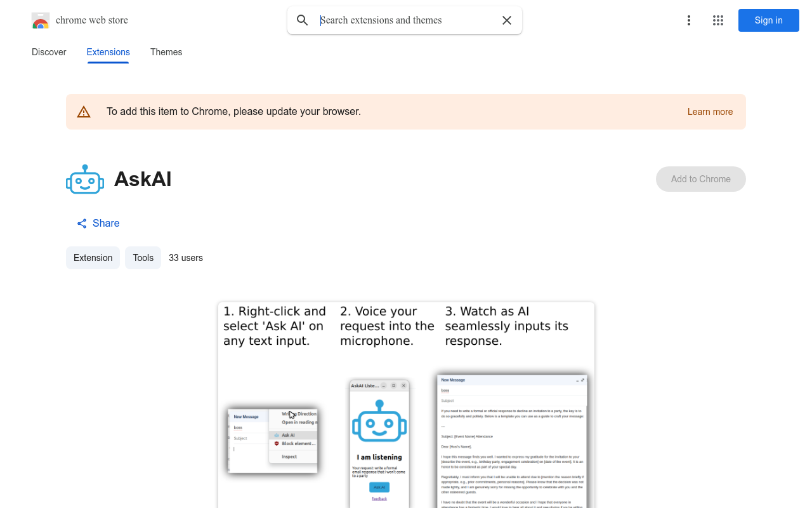Click the Add to Chrome button

pyautogui.click(x=701, y=179)
